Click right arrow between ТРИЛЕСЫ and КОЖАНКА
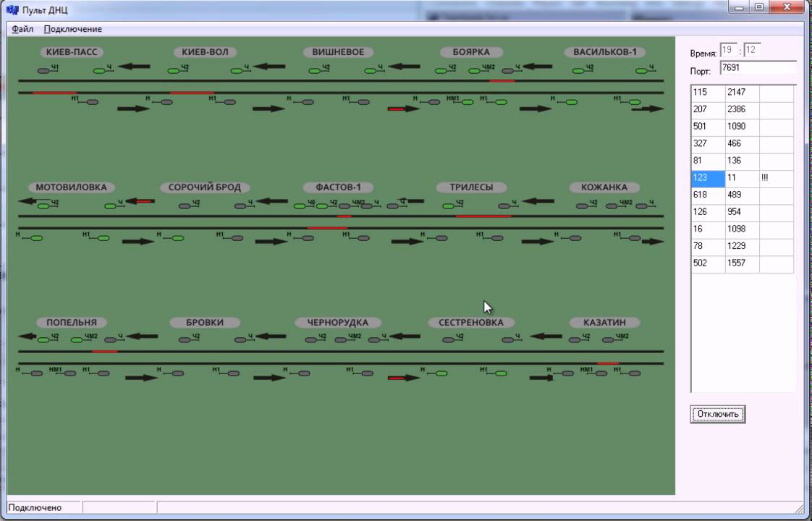 click(x=537, y=242)
